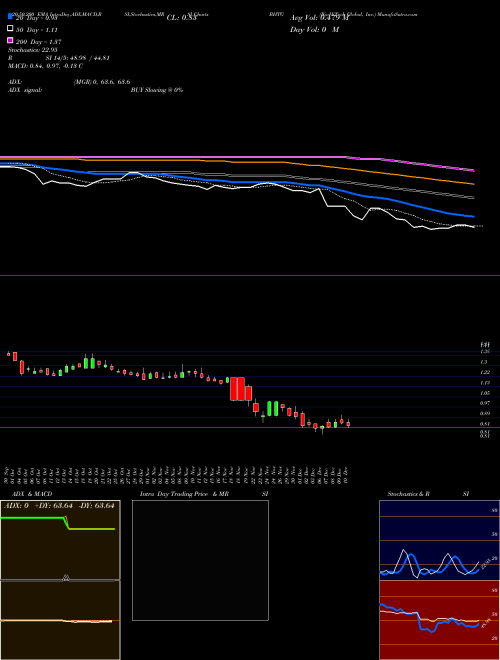Open the blue Stochastics oscillator panel

(439, 540)
